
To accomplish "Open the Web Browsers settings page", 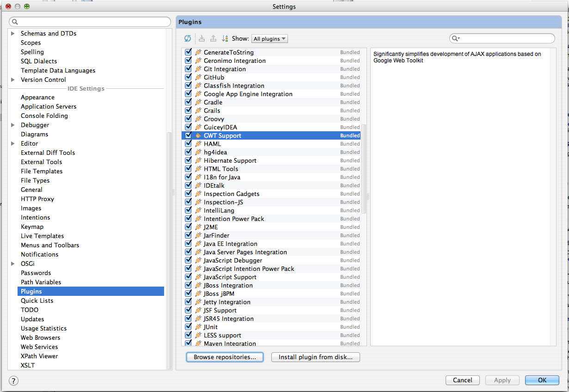I will 40,337.
